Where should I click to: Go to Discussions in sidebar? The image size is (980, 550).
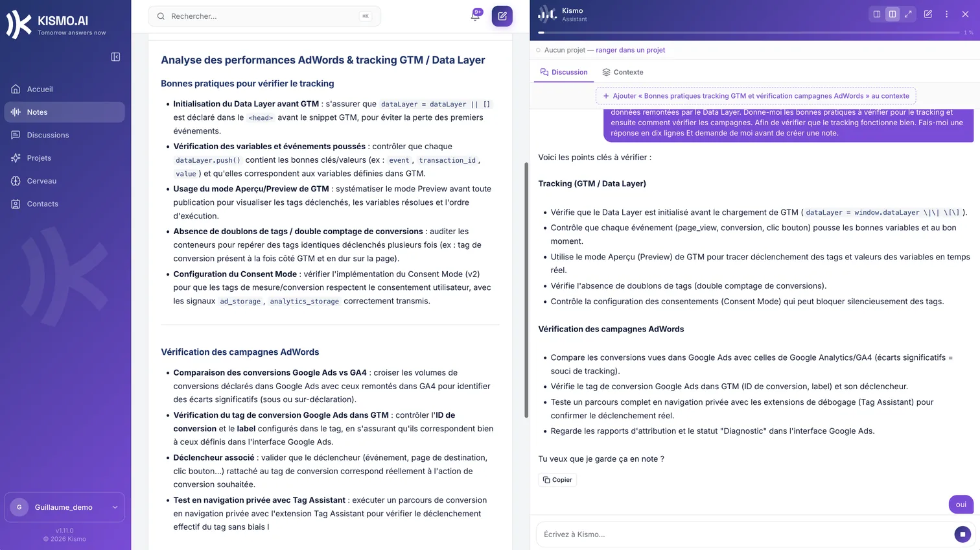[64, 135]
